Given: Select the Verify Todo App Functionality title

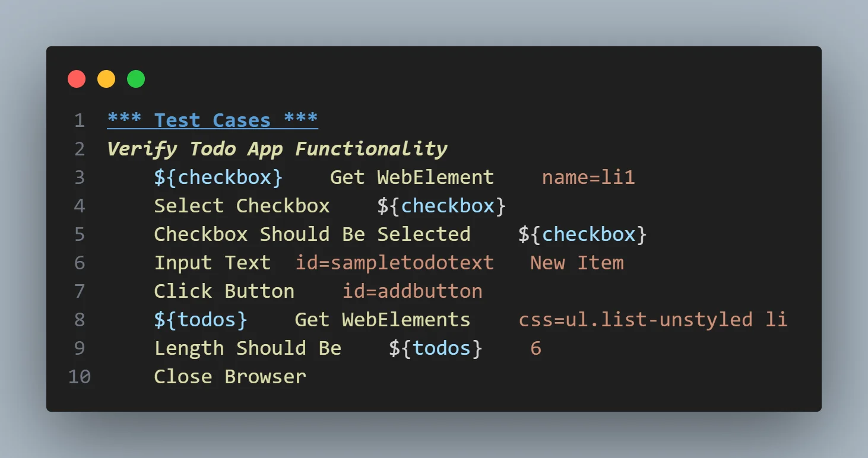Looking at the screenshot, I should pos(277,149).
